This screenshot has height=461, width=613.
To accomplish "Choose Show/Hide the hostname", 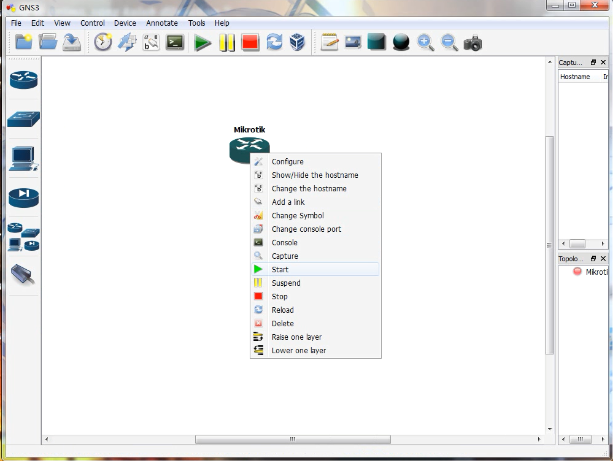I will tap(315, 175).
